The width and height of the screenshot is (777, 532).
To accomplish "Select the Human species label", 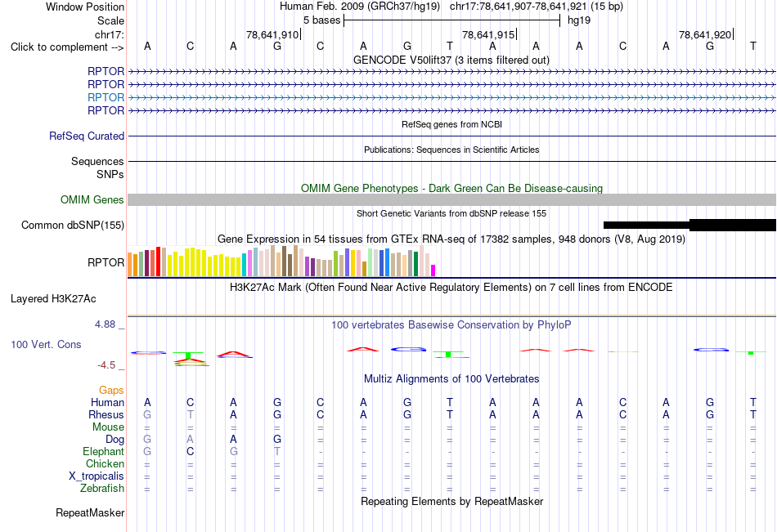I will tap(107, 402).
